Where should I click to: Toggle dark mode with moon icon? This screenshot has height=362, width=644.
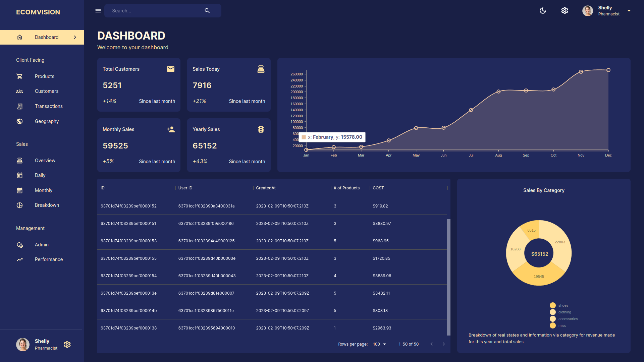543,11
